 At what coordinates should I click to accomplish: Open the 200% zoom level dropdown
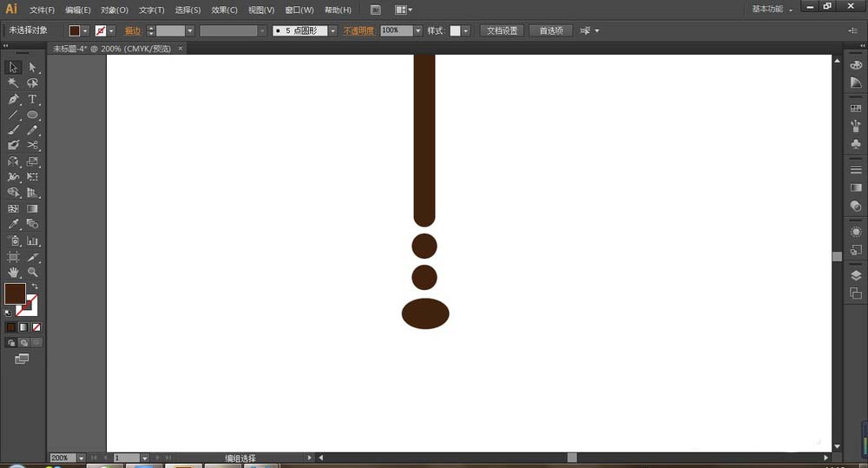click(x=81, y=458)
